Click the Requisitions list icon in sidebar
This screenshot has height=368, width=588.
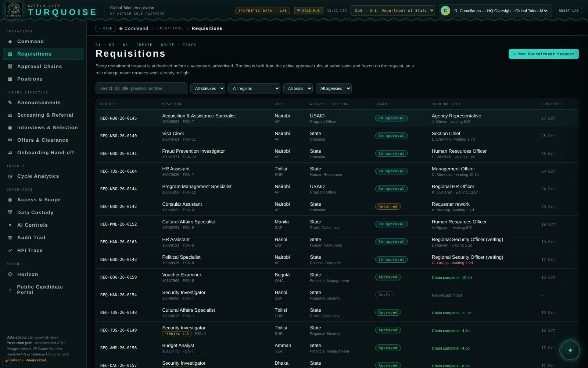[x=10, y=54]
